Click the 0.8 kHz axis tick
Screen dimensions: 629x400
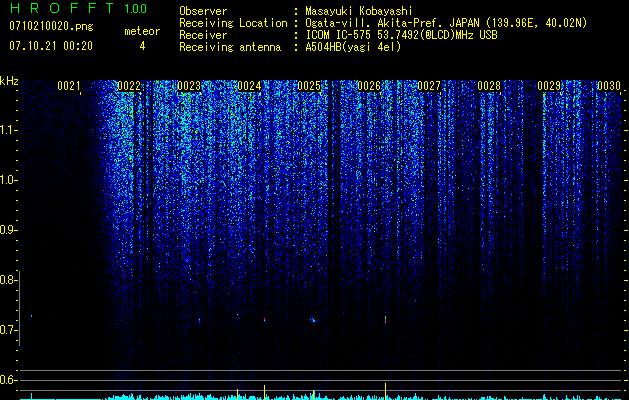point(8,280)
